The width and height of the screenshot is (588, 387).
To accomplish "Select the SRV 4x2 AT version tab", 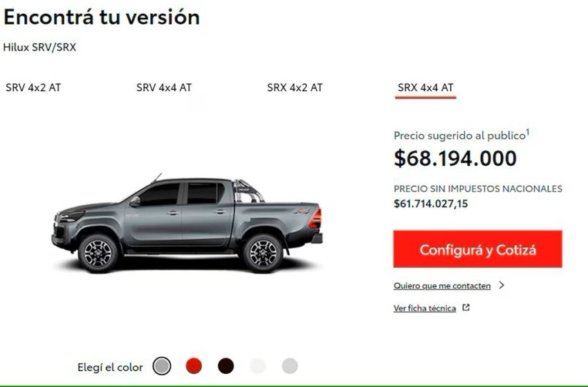I will pyautogui.click(x=33, y=88).
